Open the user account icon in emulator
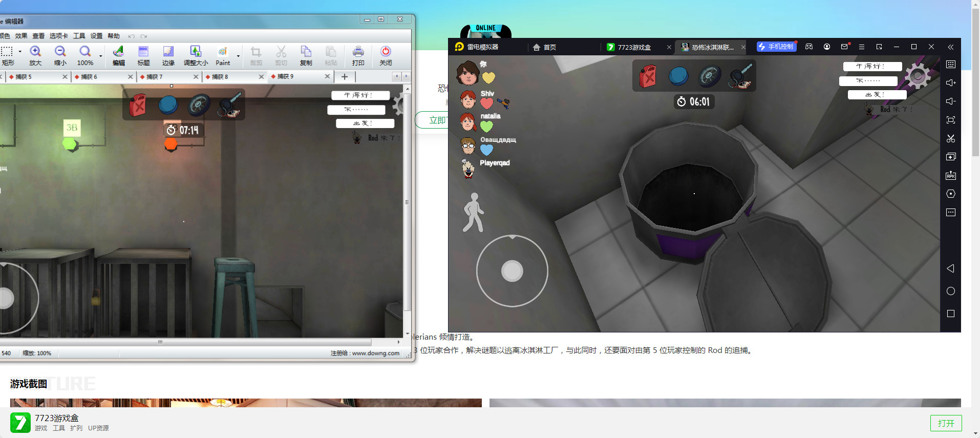The image size is (980, 438). (827, 47)
